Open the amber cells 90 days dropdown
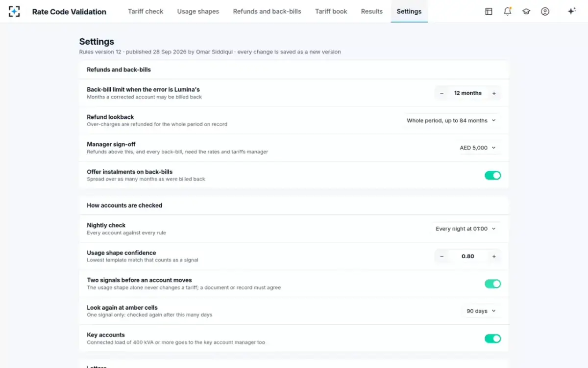This screenshot has width=588, height=368. pyautogui.click(x=481, y=311)
